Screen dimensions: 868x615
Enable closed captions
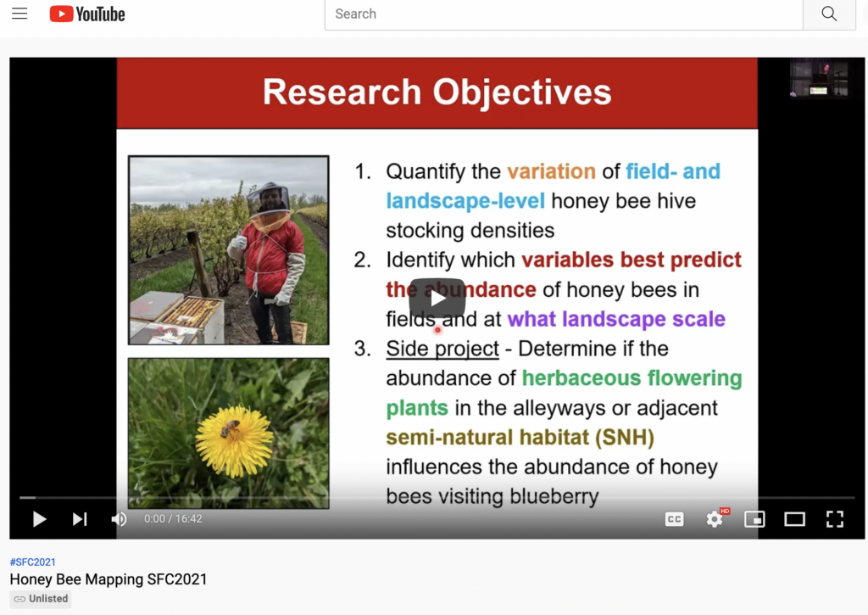674,518
